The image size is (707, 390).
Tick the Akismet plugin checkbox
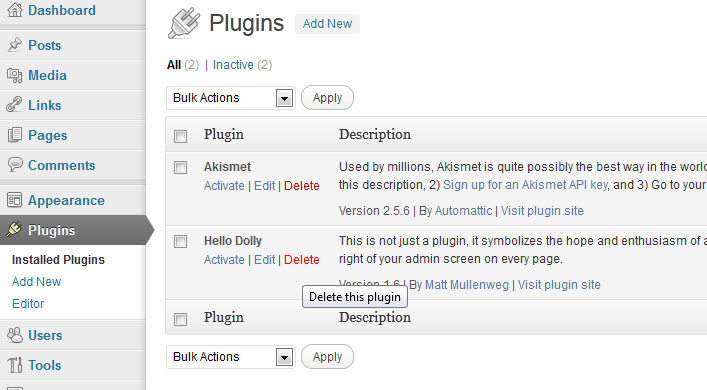coord(180,168)
